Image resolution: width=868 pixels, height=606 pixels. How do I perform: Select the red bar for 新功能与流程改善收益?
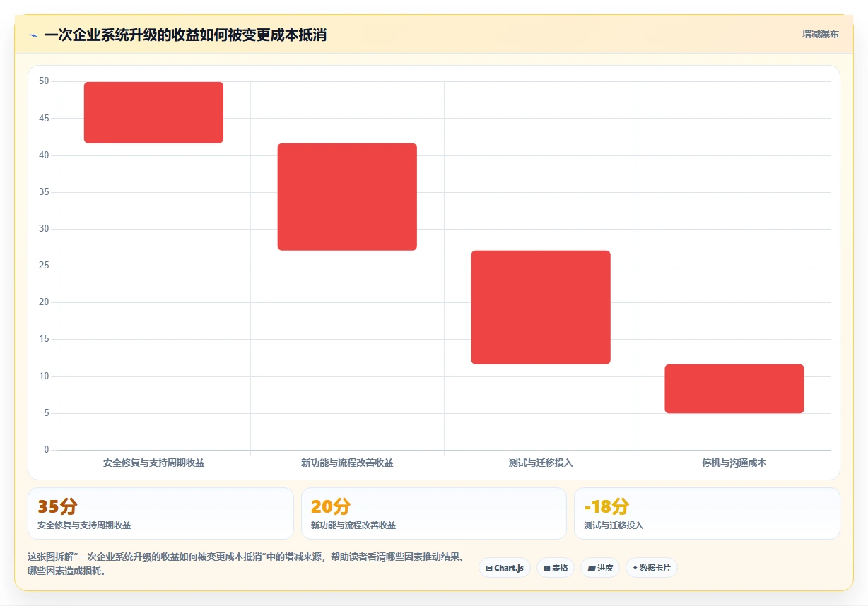[347, 197]
